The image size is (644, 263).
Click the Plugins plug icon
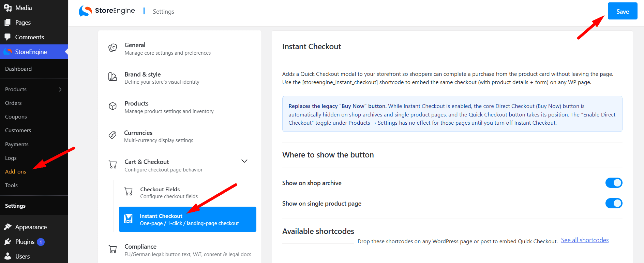[8, 241]
